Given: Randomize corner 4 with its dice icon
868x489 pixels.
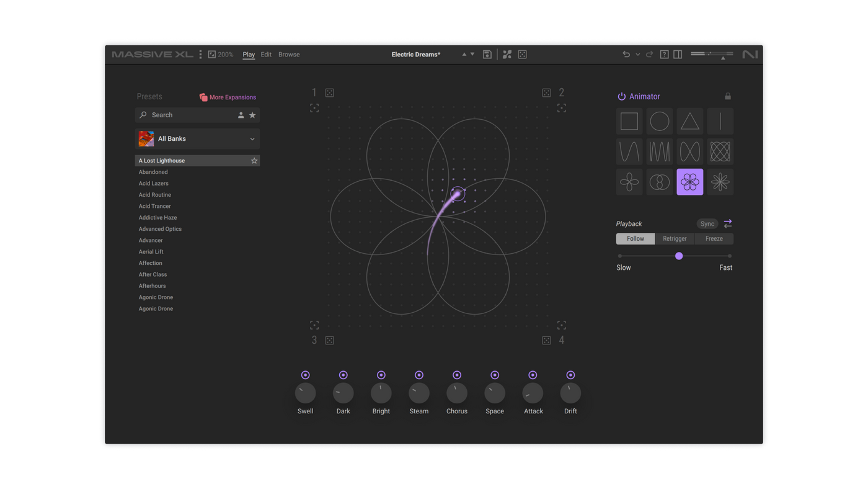Looking at the screenshot, I should point(546,340).
